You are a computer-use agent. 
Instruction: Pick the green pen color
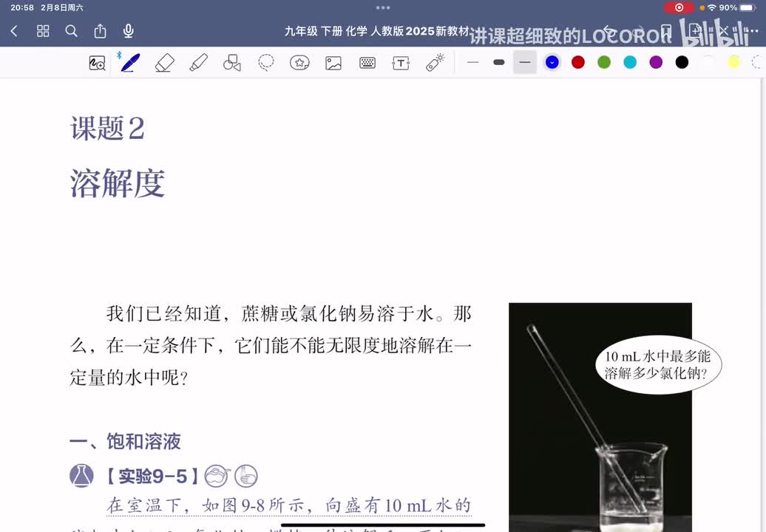point(604,63)
